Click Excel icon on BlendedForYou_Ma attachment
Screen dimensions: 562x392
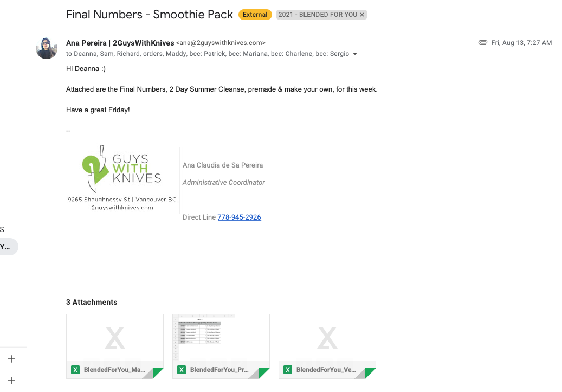[x=75, y=370]
